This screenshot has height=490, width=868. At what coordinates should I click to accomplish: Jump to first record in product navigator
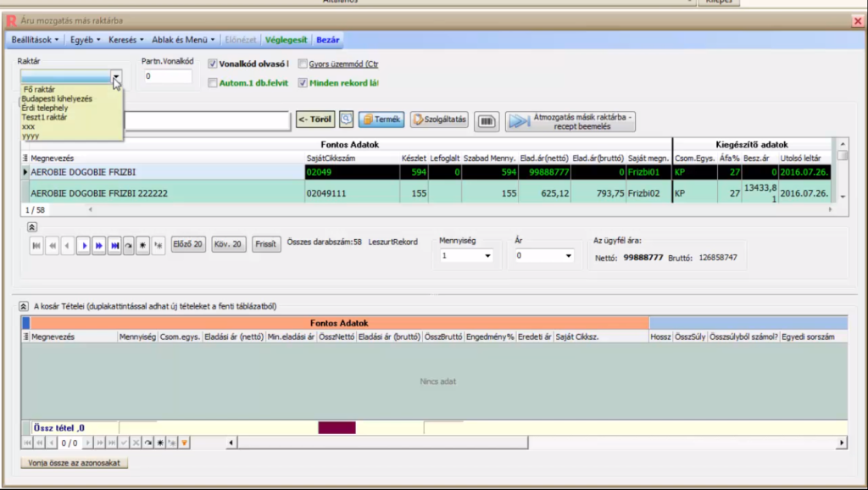36,245
